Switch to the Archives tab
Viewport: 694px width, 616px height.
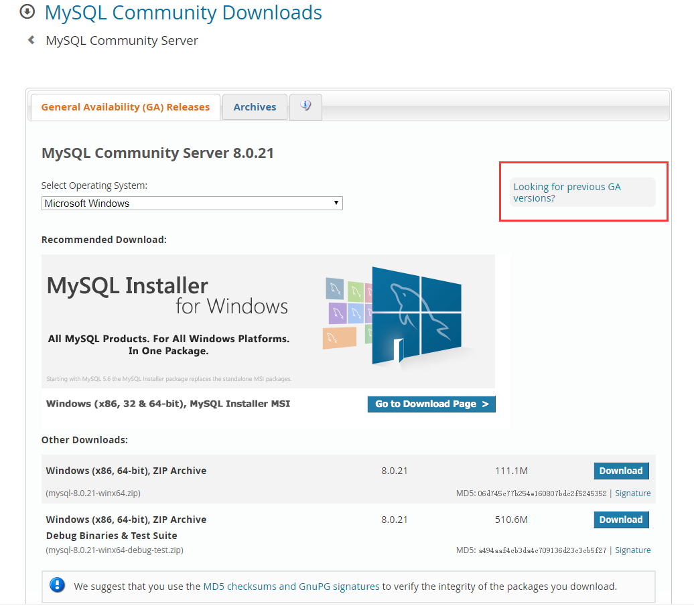(255, 106)
